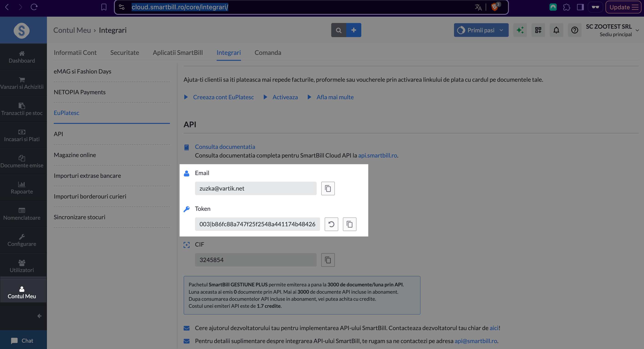Open search with the magnifier icon
The width and height of the screenshot is (644, 349).
click(339, 30)
